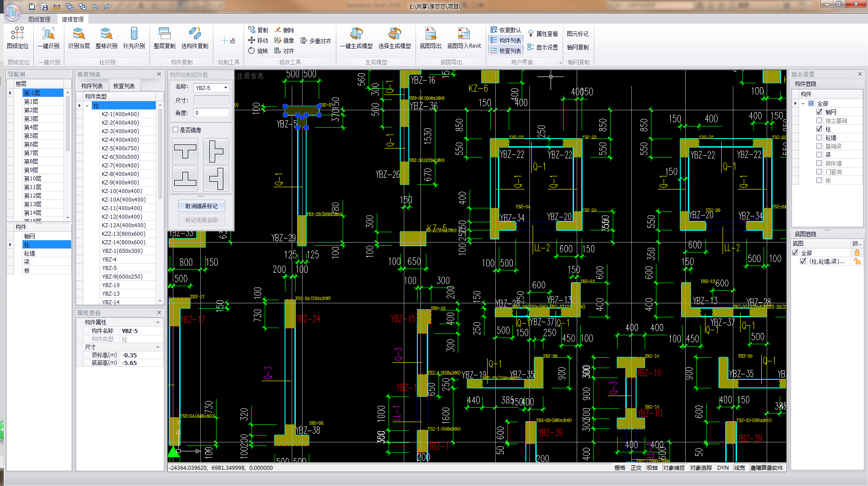Enable 砼墙 visibility checkbox
Image resolution: width=868 pixels, height=486 pixels.
819,138
